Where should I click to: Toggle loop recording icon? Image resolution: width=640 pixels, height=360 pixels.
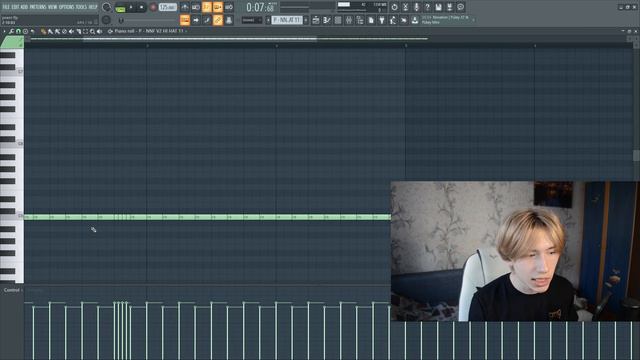(229, 7)
